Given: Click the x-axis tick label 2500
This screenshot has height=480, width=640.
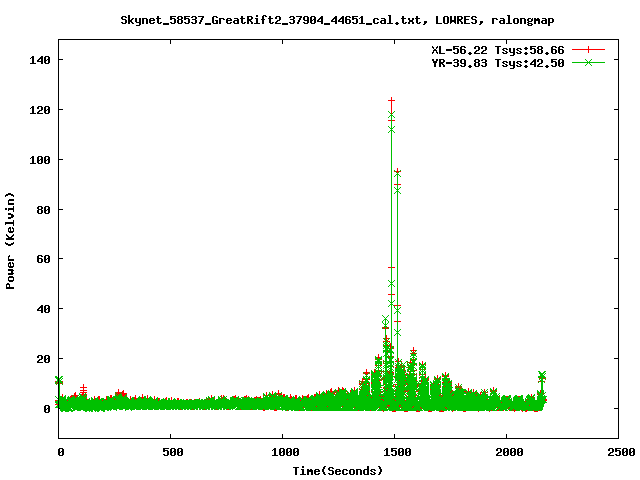Looking at the screenshot, I should [x=621, y=452].
